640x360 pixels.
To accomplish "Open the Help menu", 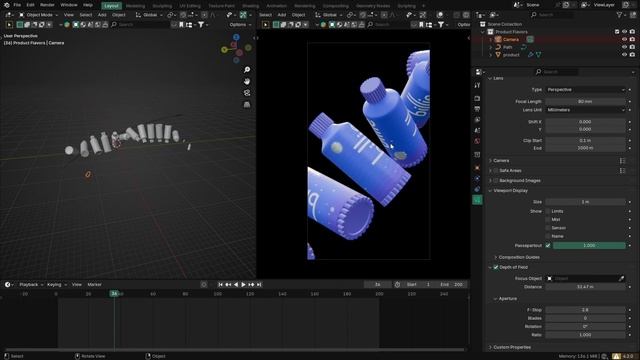I will [88, 5].
